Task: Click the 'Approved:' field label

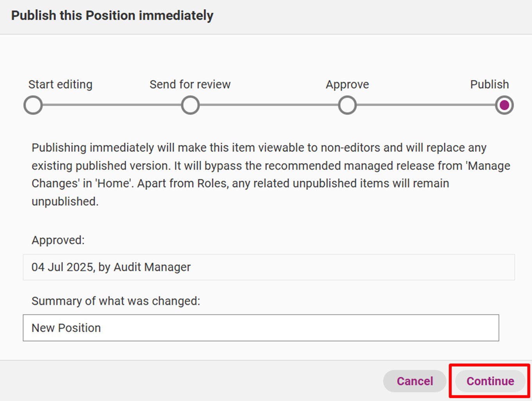Action: (58, 240)
